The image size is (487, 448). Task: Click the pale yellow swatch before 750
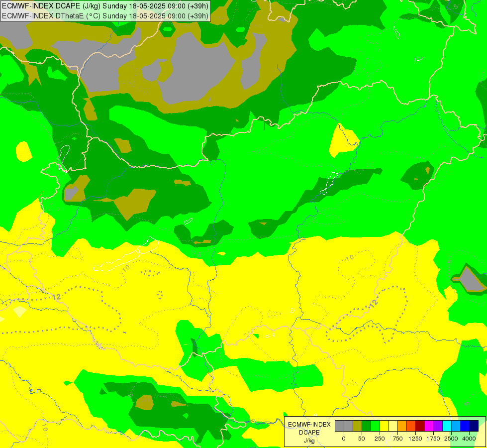point(393,426)
